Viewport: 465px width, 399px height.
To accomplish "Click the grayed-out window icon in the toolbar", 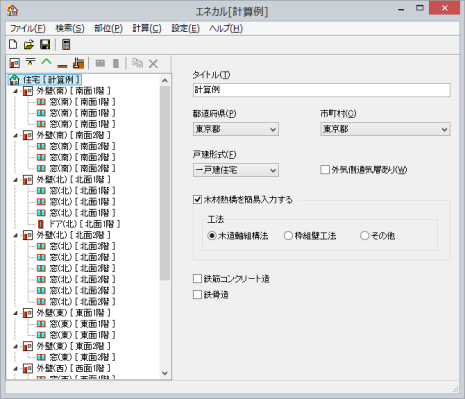I will [100, 63].
